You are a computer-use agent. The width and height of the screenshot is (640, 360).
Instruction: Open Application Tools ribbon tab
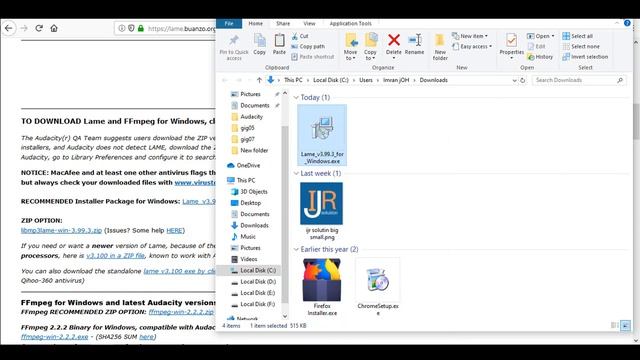351,24
